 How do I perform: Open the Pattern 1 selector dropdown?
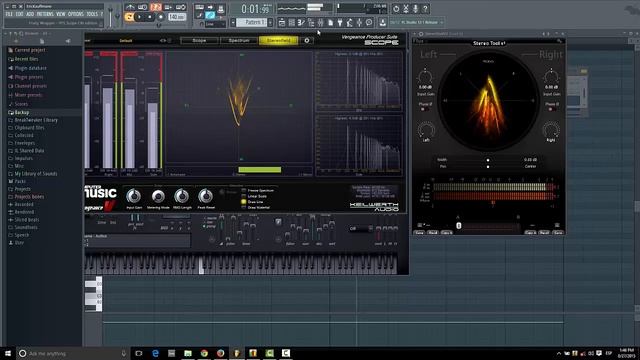251,22
